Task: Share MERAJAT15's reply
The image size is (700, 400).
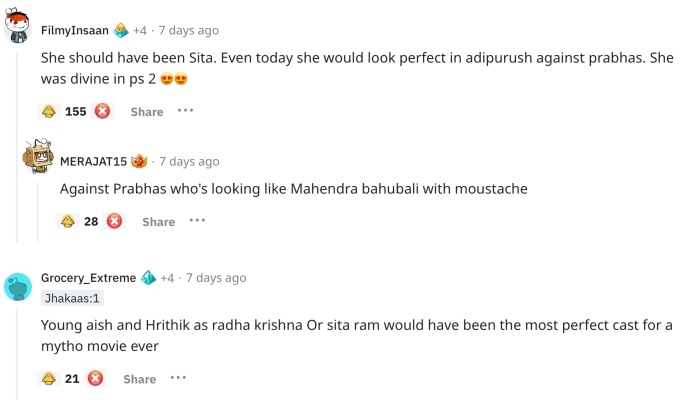Action: click(x=158, y=222)
